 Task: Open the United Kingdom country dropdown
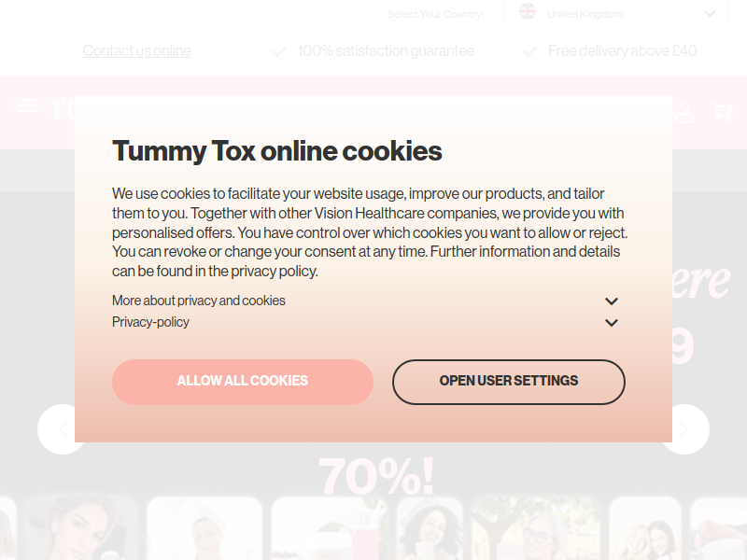point(616,14)
